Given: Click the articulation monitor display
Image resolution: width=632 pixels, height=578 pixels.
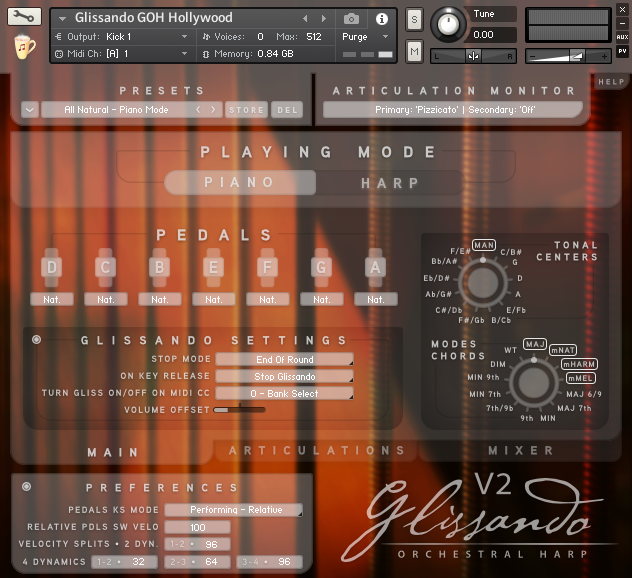Looking at the screenshot, I should 453,110.
